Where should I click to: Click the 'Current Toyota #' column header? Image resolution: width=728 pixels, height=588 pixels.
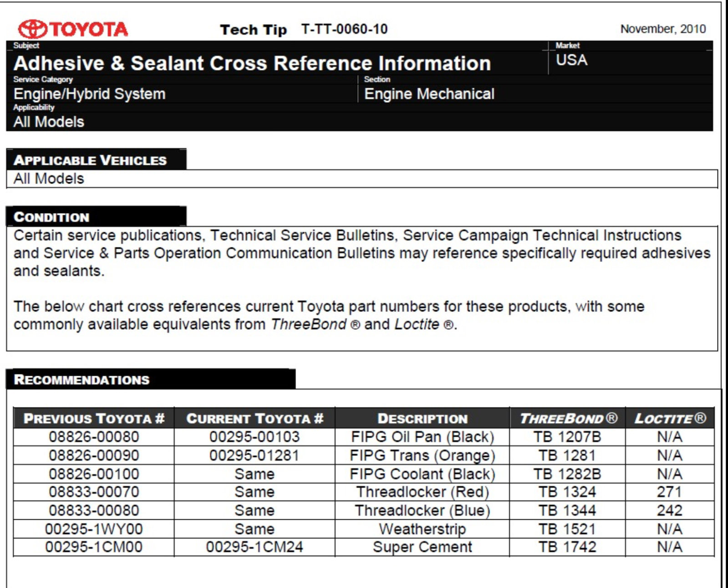point(255,419)
